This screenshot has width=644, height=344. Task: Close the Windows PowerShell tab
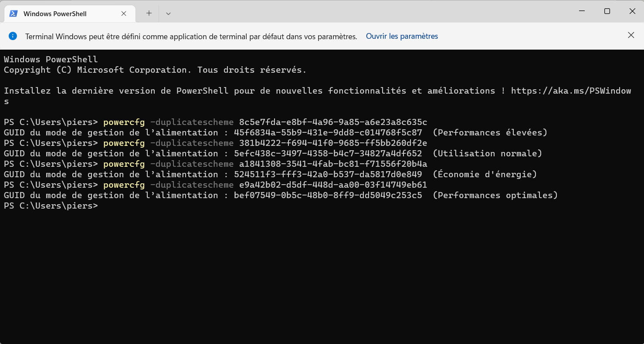(x=124, y=13)
